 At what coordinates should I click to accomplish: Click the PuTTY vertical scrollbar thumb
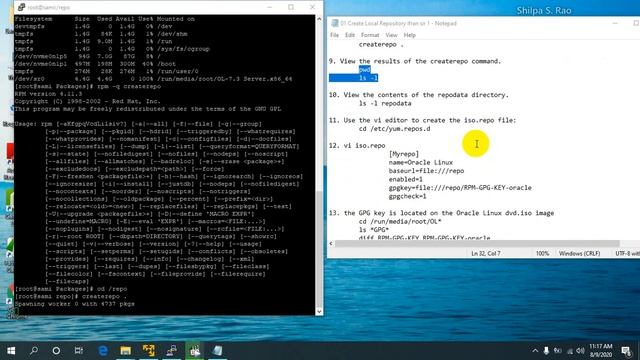319,249
